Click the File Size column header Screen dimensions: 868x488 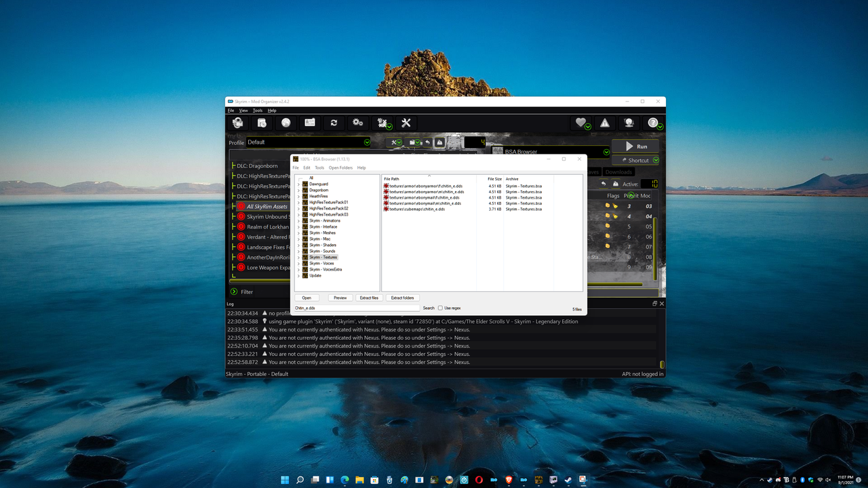[x=495, y=179]
